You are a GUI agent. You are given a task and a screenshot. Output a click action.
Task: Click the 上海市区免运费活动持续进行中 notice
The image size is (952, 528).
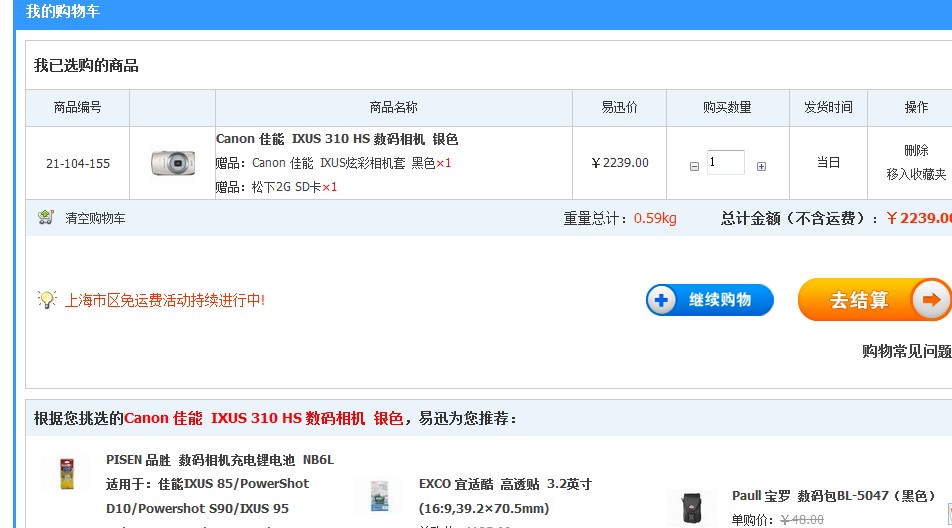165,300
